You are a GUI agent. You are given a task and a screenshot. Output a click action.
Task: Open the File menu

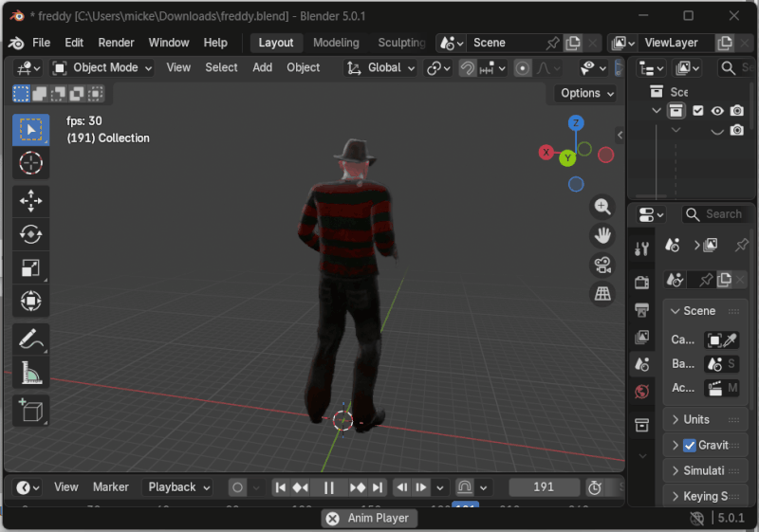pyautogui.click(x=41, y=43)
